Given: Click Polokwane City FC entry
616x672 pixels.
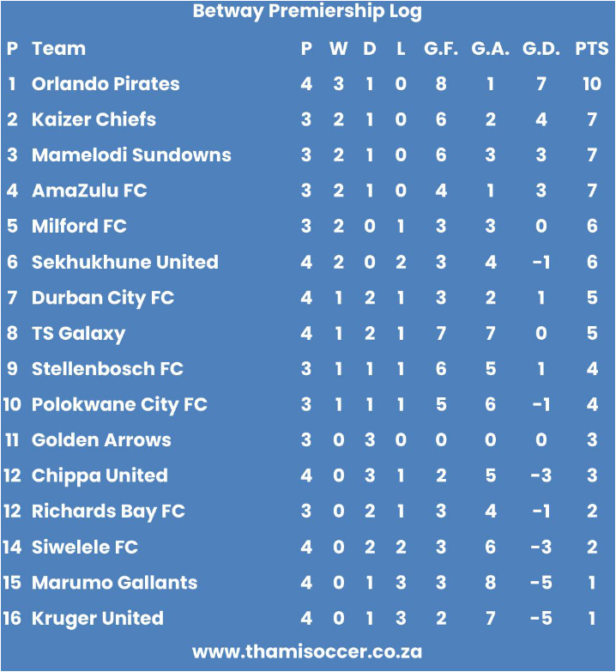Looking at the screenshot, I should pyautogui.click(x=119, y=405).
